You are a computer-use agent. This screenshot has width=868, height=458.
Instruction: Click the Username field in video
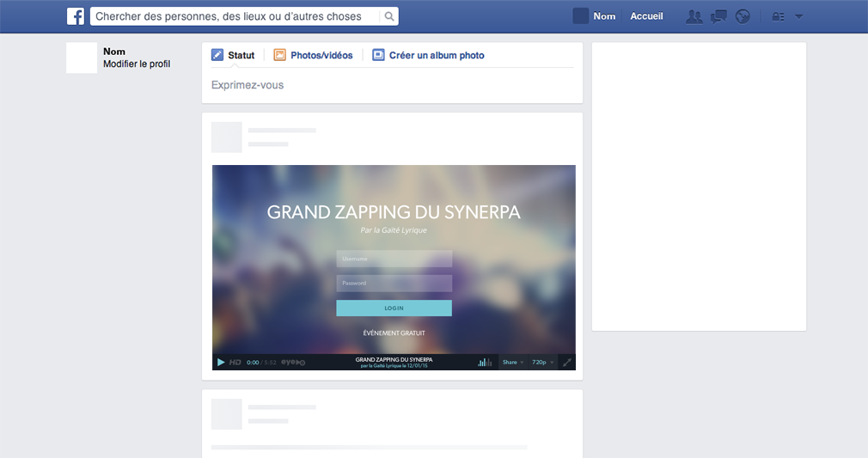point(394,259)
